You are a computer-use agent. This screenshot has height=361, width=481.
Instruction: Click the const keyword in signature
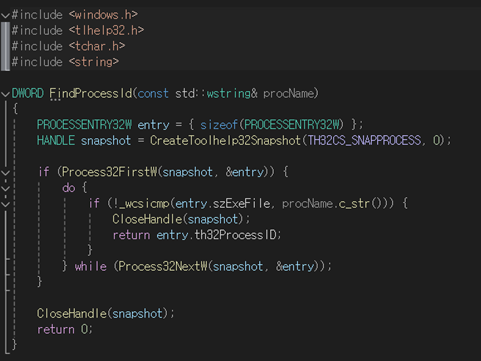coord(153,93)
